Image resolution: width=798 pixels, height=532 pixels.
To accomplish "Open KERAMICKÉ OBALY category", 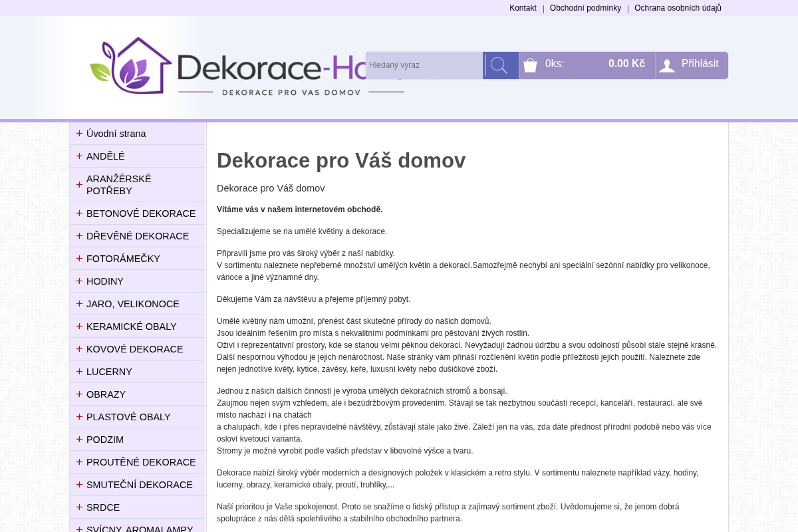I will pos(138,327).
